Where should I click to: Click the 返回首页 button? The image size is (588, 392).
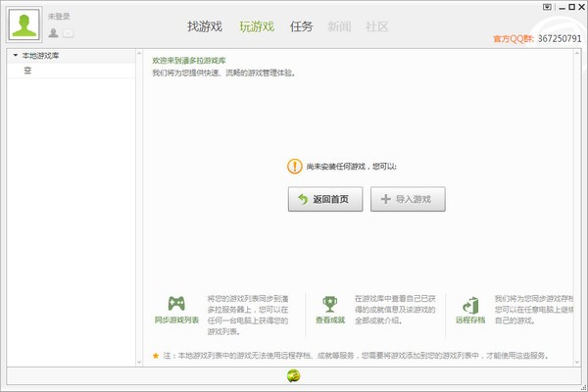point(325,199)
